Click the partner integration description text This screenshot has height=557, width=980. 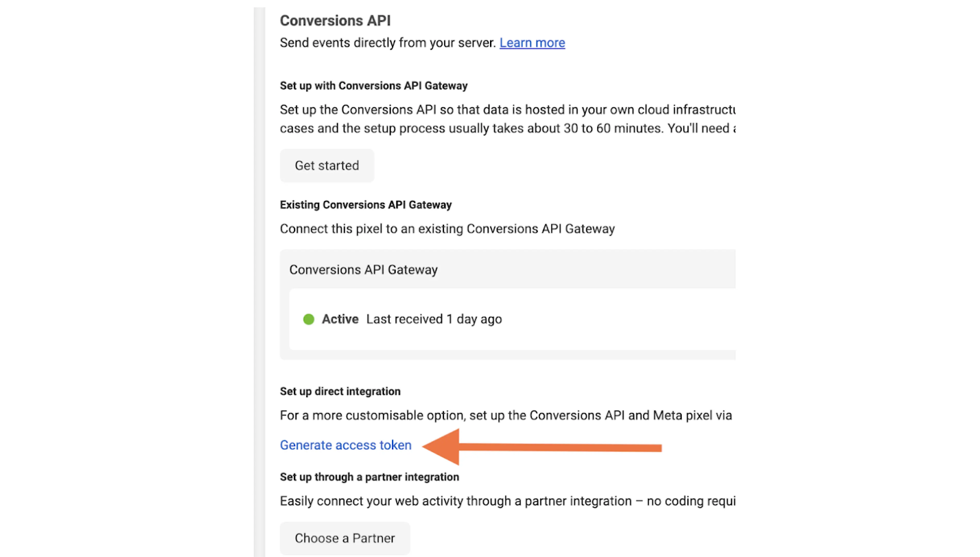(508, 501)
